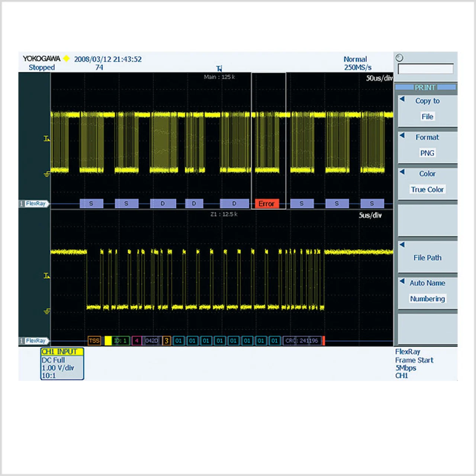Click the trigger position marker above the main waveform

pyautogui.click(x=219, y=68)
